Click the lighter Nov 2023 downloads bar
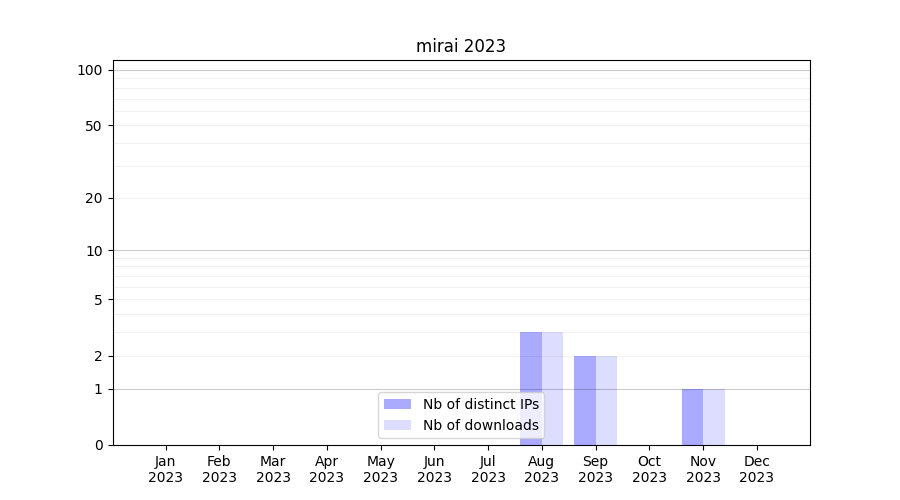 (714, 417)
